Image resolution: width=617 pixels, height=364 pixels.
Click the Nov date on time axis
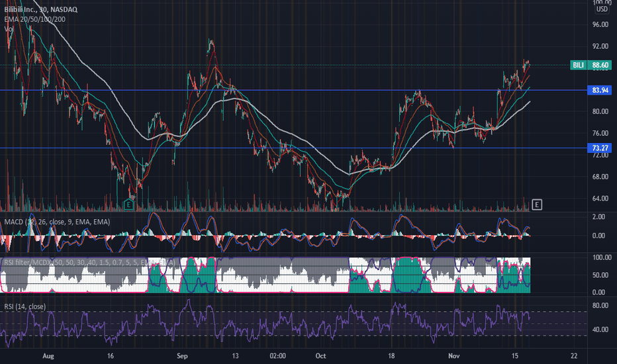[453, 356]
